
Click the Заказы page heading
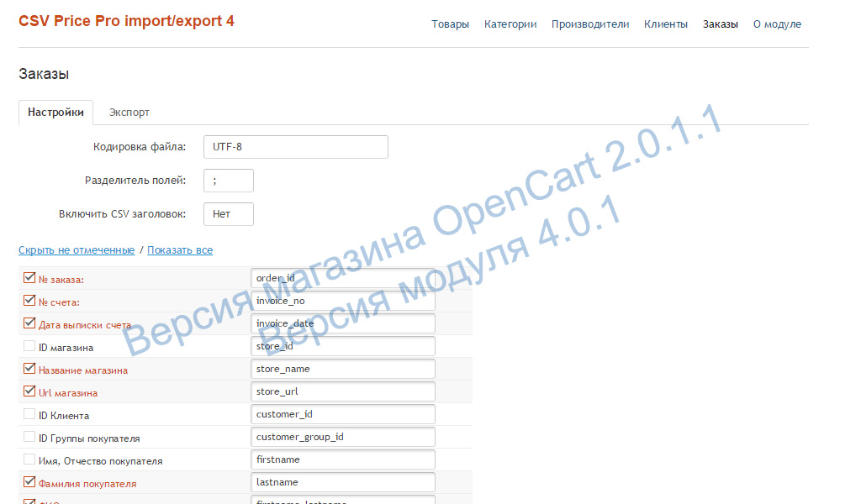[44, 74]
